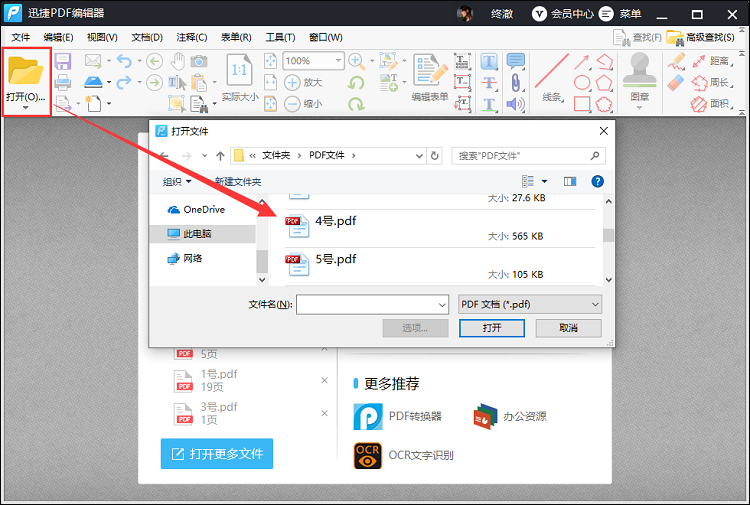Viewport: 750px width, 505px height.
Task: Expand the 文件名 combo box arrow
Action: 442,305
